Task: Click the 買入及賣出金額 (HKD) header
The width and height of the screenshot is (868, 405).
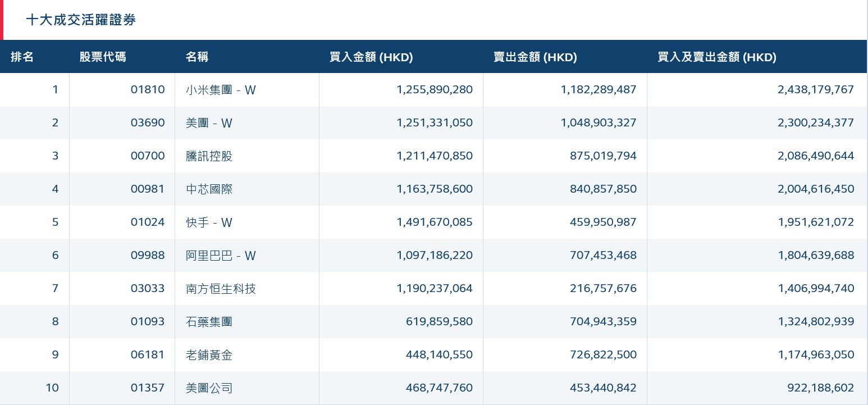Action: point(716,57)
